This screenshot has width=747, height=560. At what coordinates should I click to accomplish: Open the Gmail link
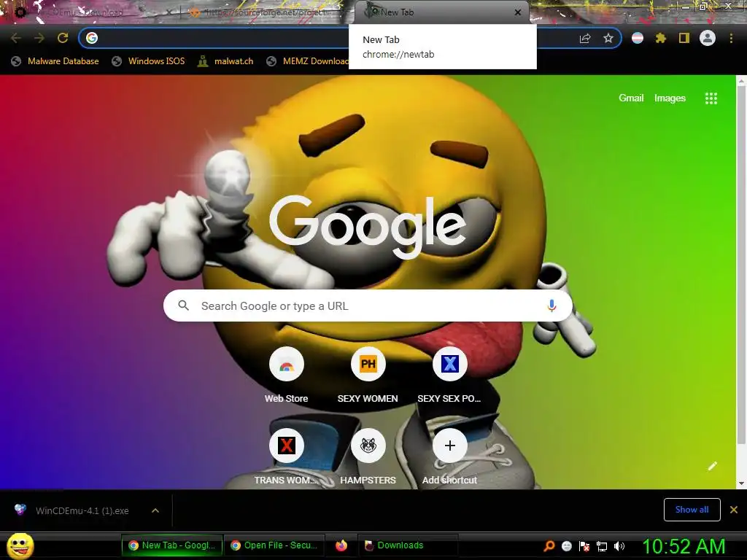coord(631,98)
